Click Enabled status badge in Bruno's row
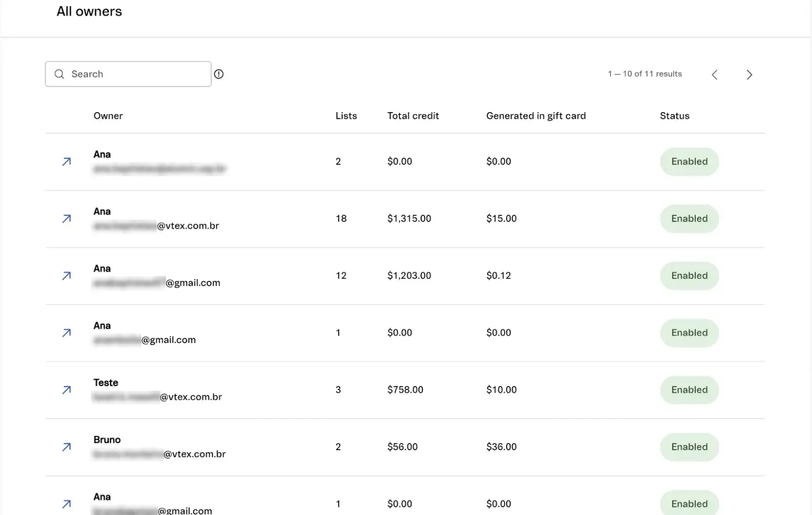 tap(689, 447)
